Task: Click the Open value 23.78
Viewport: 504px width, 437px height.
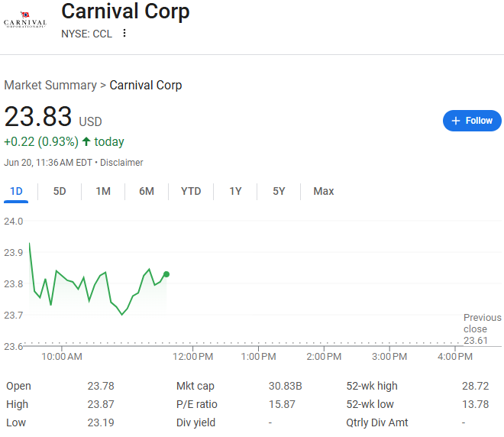Action: tap(101, 386)
